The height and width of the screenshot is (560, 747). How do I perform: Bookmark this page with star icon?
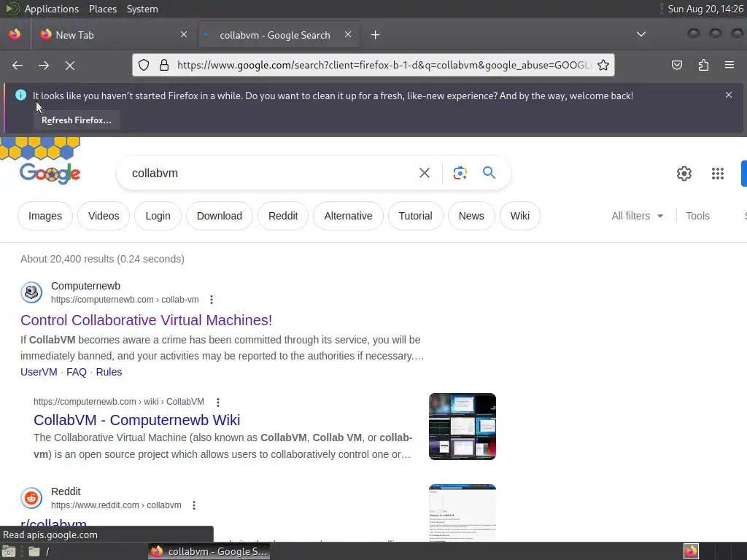[603, 65]
